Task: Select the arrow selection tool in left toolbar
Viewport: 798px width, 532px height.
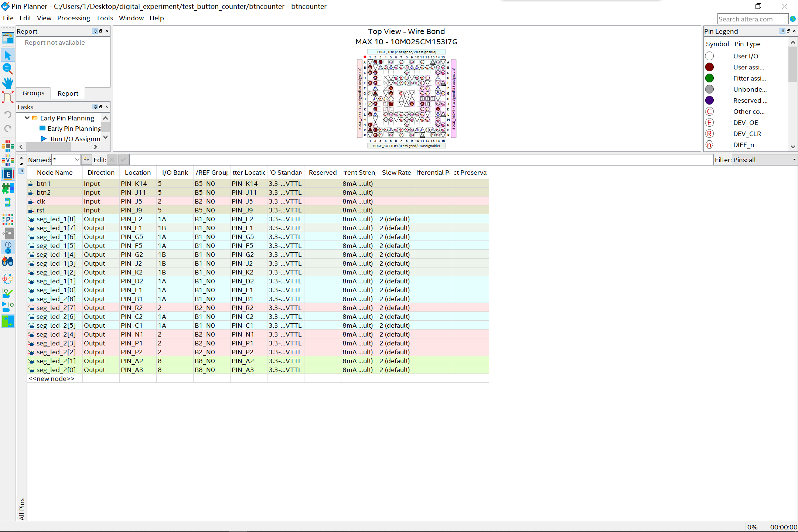Action: tap(8, 55)
